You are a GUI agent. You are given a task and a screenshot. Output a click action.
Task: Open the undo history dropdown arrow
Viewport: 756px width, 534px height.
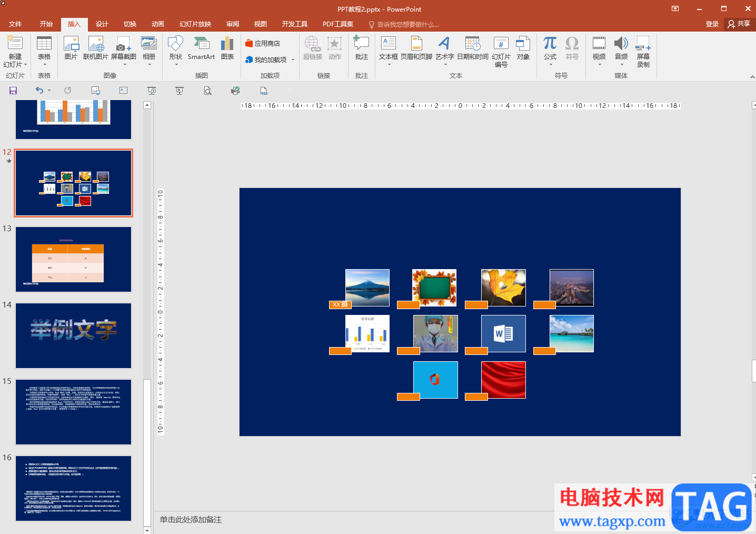pos(49,91)
